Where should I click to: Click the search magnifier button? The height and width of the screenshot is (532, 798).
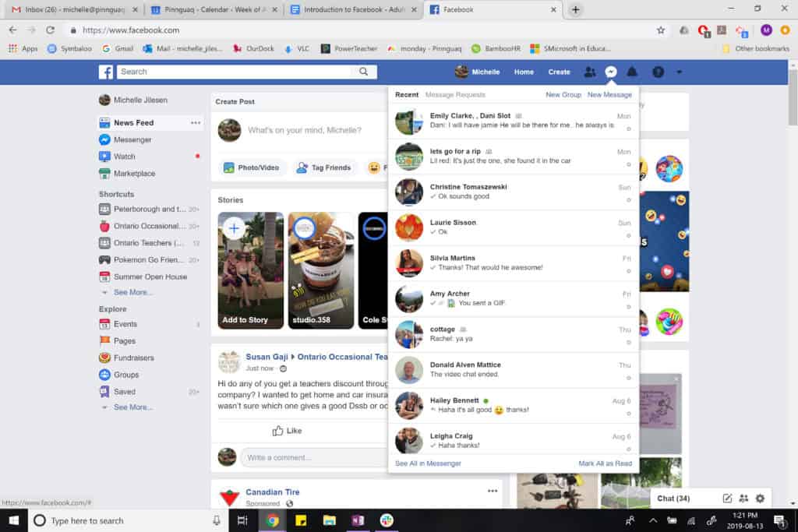(363, 72)
